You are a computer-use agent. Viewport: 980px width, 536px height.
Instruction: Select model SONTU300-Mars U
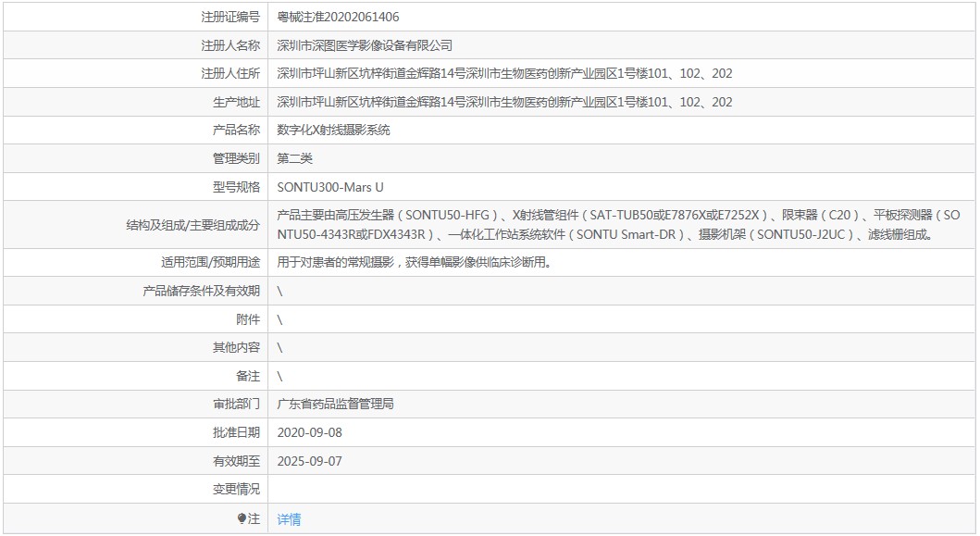tap(330, 187)
